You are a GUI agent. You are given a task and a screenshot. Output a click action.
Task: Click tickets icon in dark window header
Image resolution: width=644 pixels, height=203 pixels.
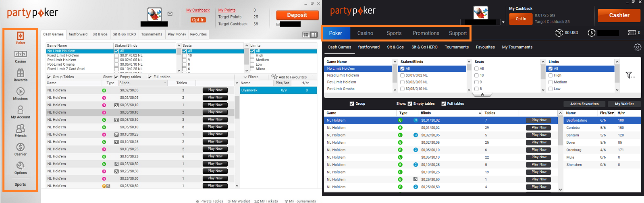[632, 33]
